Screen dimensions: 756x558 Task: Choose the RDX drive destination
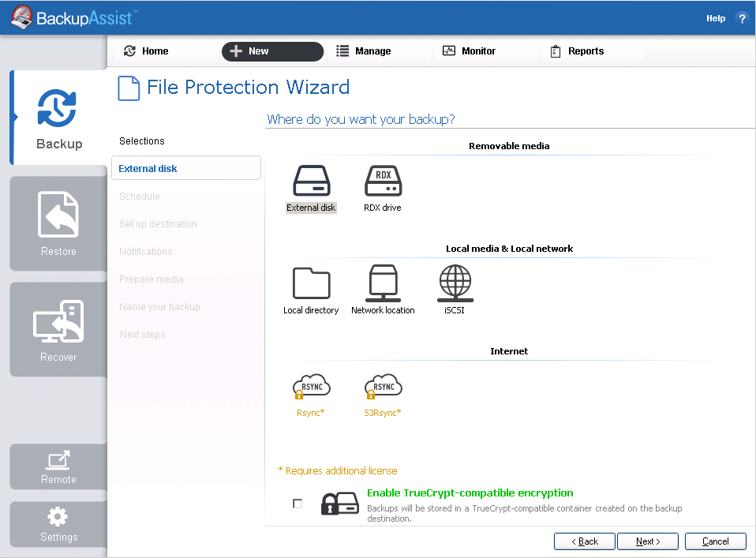[x=383, y=181]
